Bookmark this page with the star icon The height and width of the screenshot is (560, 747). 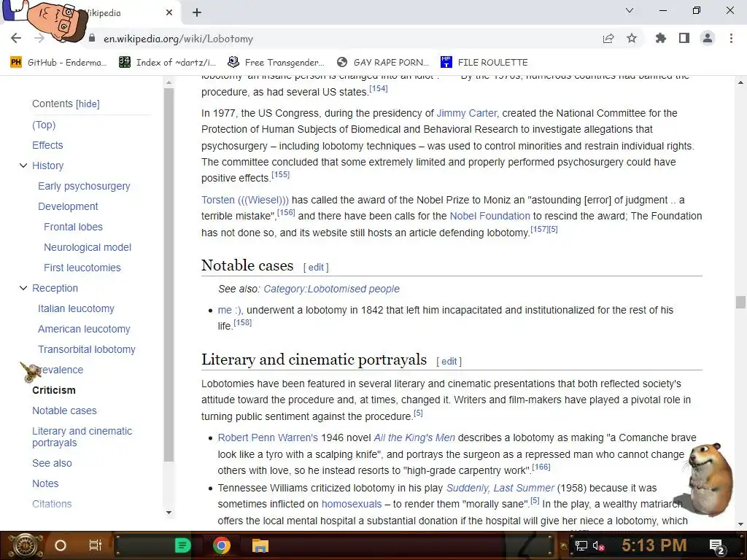[x=632, y=39]
